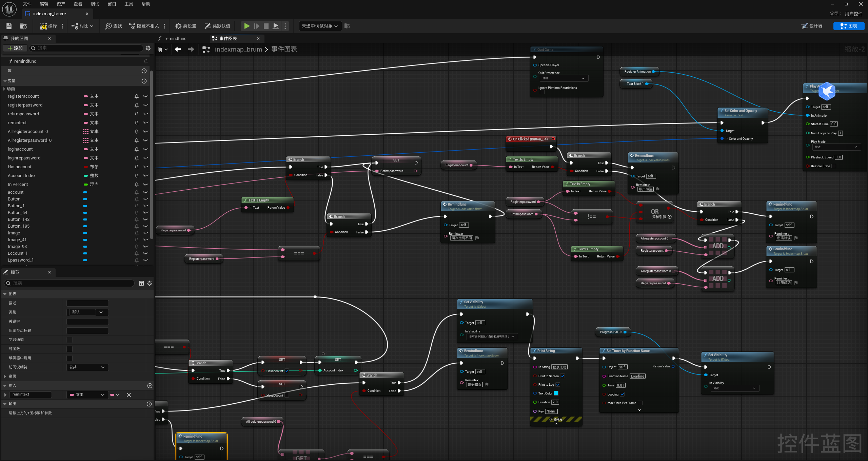Open the 文件 menu

pos(27,4)
